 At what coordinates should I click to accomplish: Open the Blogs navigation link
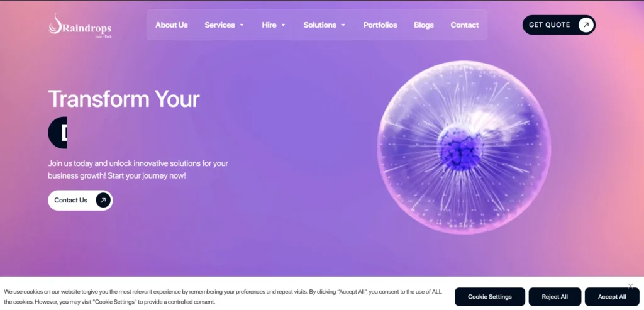coord(424,25)
